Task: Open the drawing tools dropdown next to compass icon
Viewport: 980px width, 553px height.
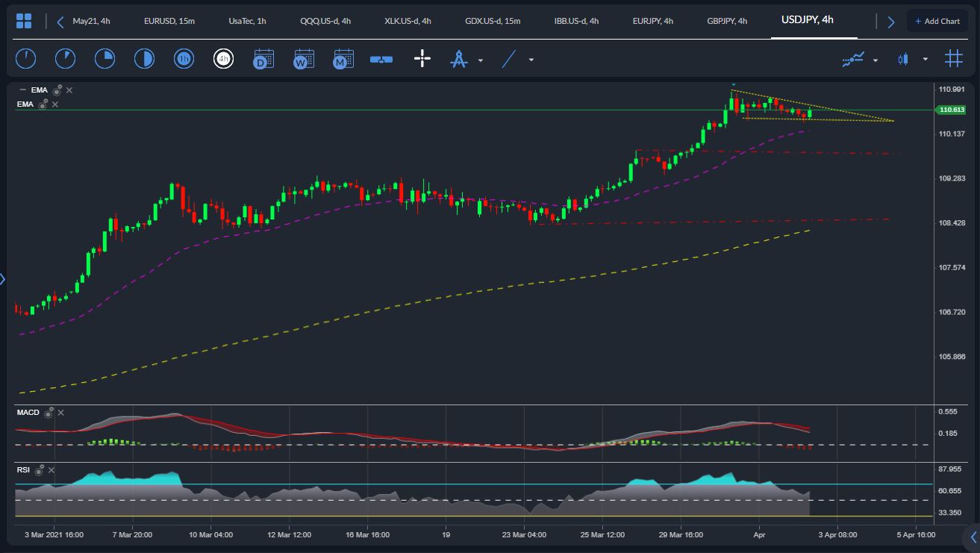Action: click(481, 60)
